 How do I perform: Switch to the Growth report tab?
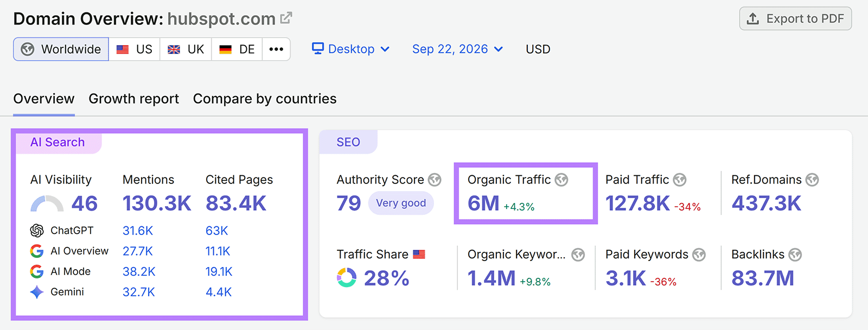pos(133,99)
